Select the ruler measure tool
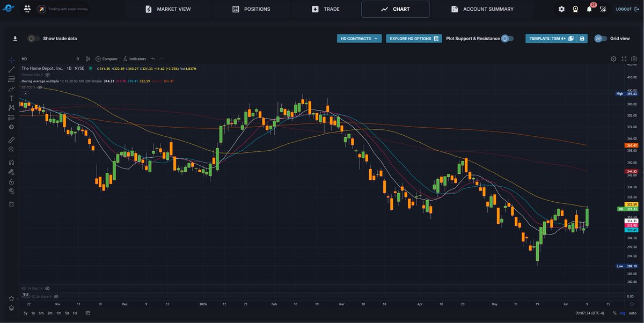The image size is (644, 323). pyautogui.click(x=11, y=140)
